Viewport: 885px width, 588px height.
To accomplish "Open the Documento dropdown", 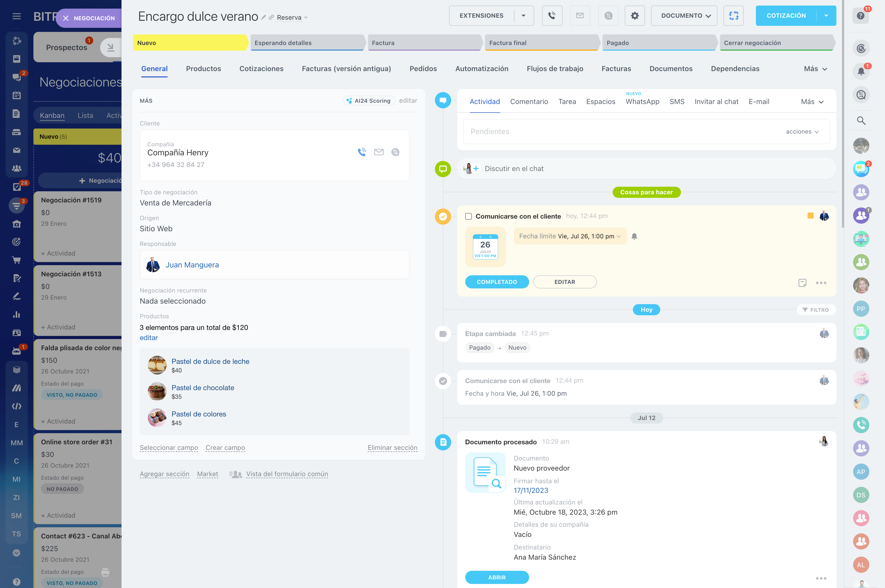I will point(683,16).
